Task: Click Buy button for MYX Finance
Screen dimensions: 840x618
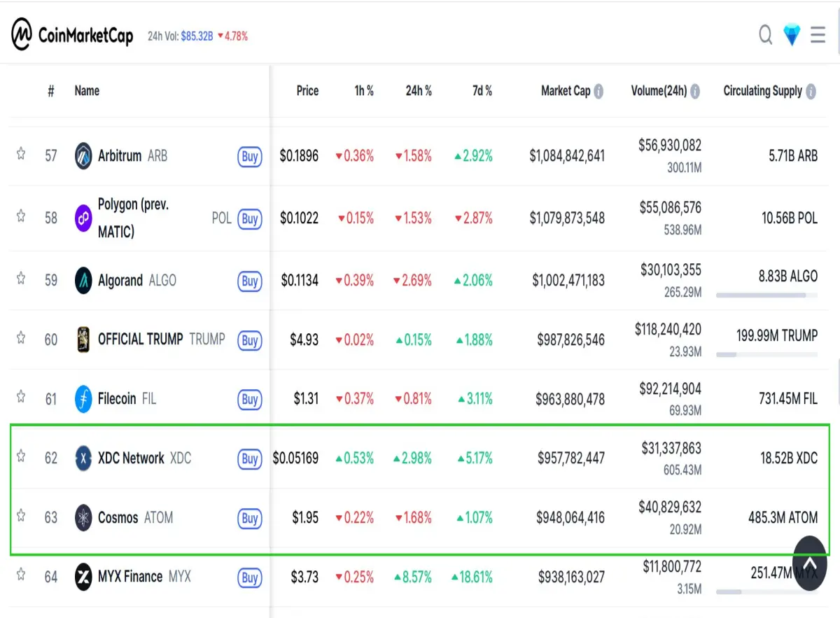Action: point(250,577)
